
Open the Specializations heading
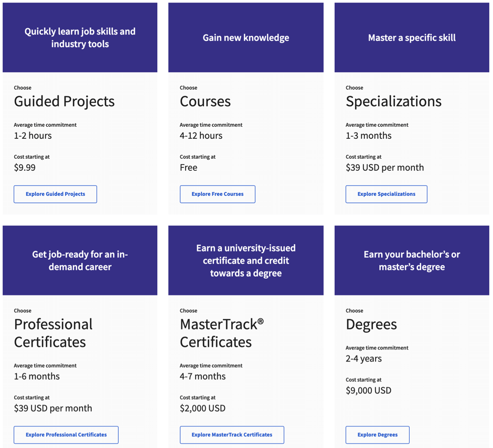click(x=394, y=102)
